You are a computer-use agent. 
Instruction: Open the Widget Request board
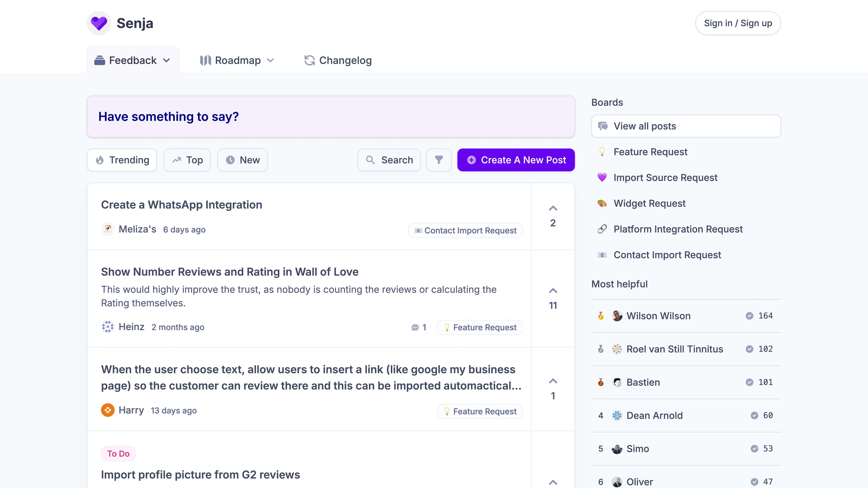[x=650, y=203]
